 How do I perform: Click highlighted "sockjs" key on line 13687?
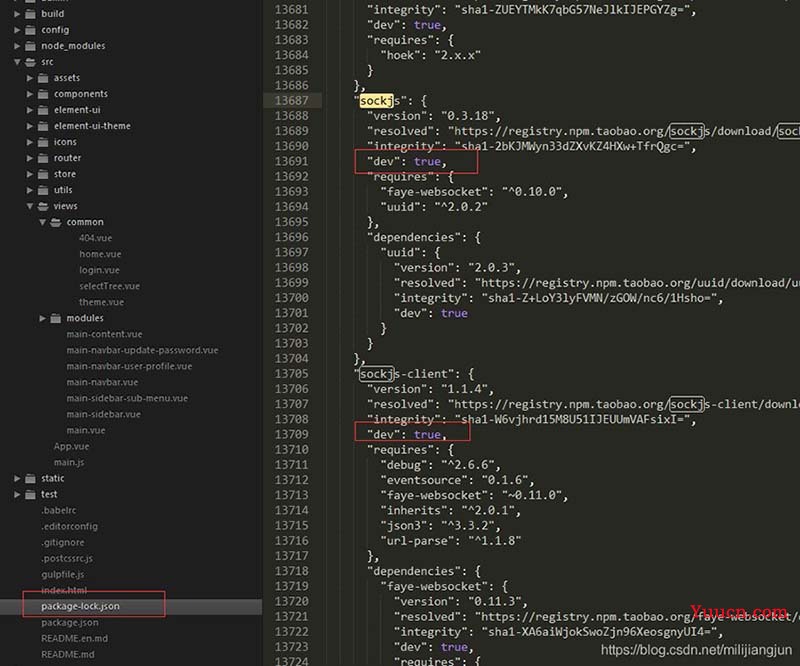click(x=380, y=101)
